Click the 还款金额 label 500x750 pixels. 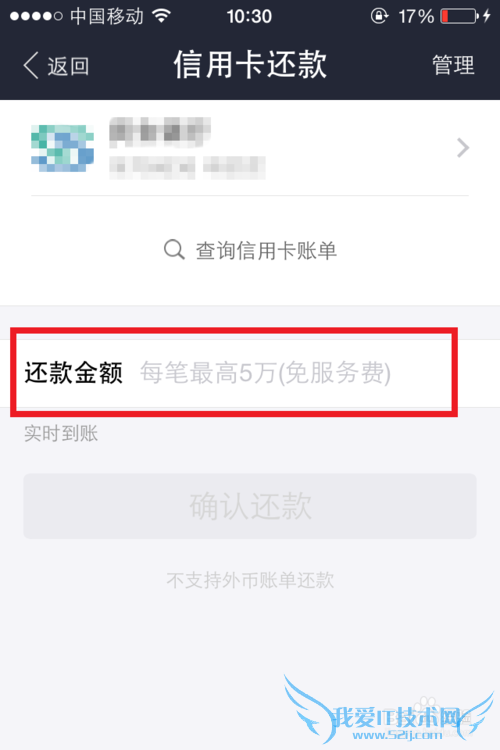tap(74, 373)
